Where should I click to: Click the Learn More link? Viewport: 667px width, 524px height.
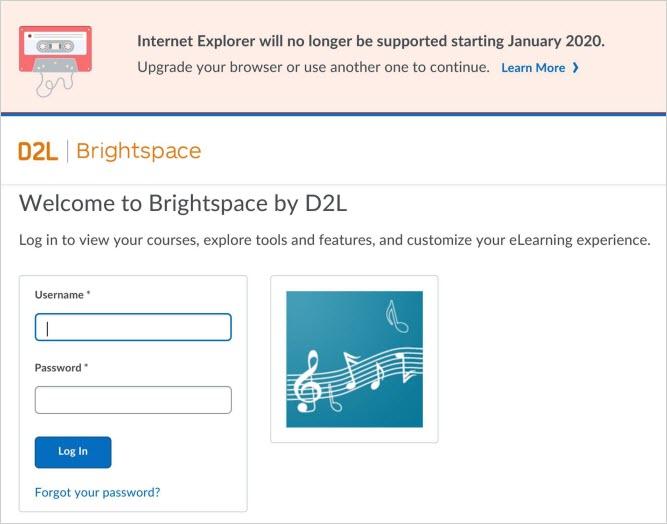(532, 68)
